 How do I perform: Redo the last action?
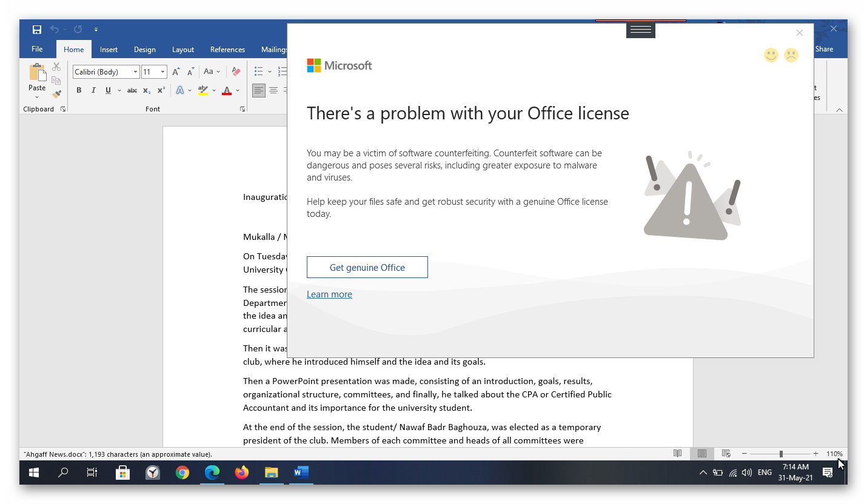(x=78, y=29)
